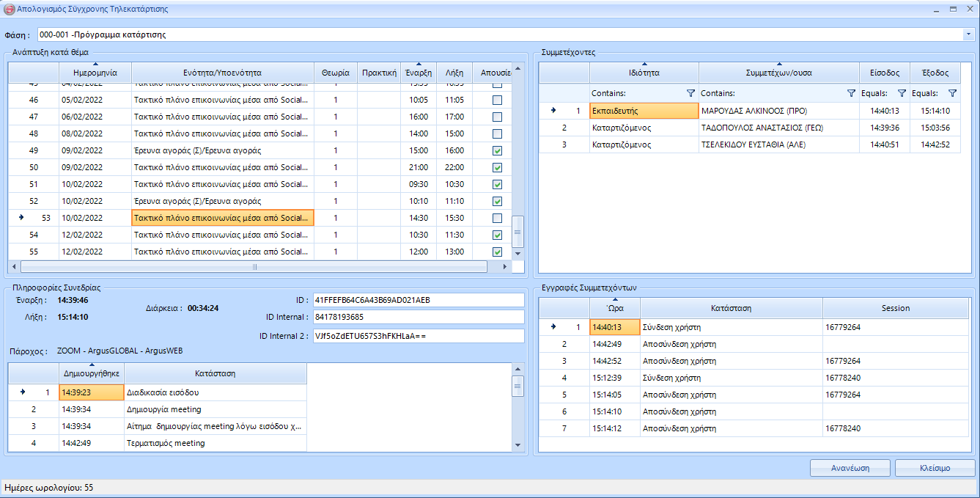The image size is (980, 498).
Task: Click the application icon in title bar
Action: 10,10
